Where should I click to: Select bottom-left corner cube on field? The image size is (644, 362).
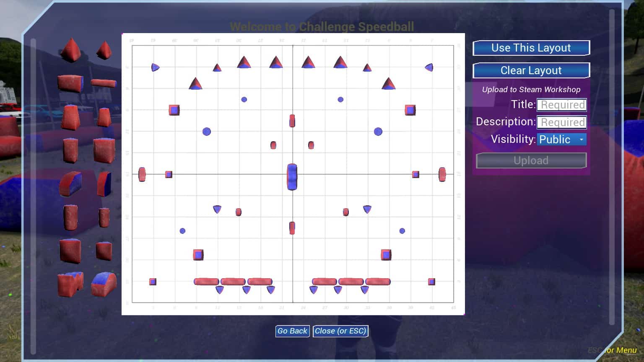pos(153,282)
